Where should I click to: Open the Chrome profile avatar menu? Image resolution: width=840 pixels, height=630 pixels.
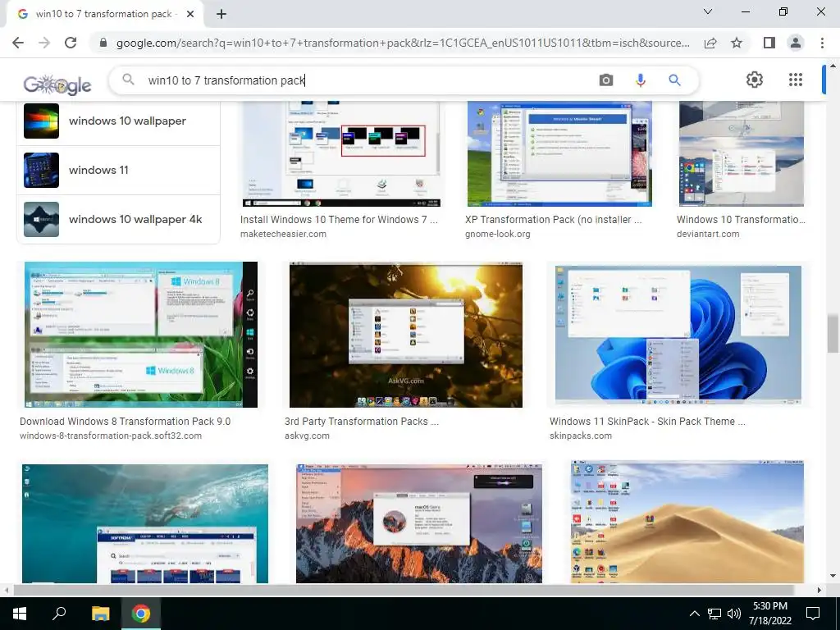coord(796,43)
